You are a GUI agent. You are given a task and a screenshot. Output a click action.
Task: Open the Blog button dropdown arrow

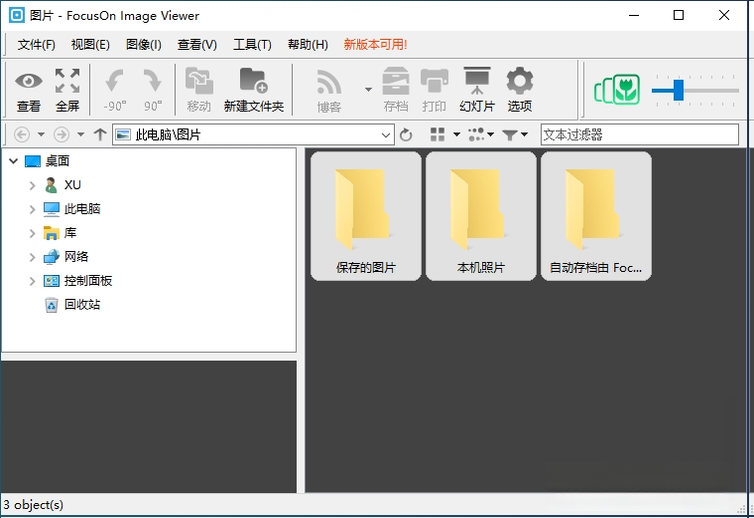(x=368, y=89)
